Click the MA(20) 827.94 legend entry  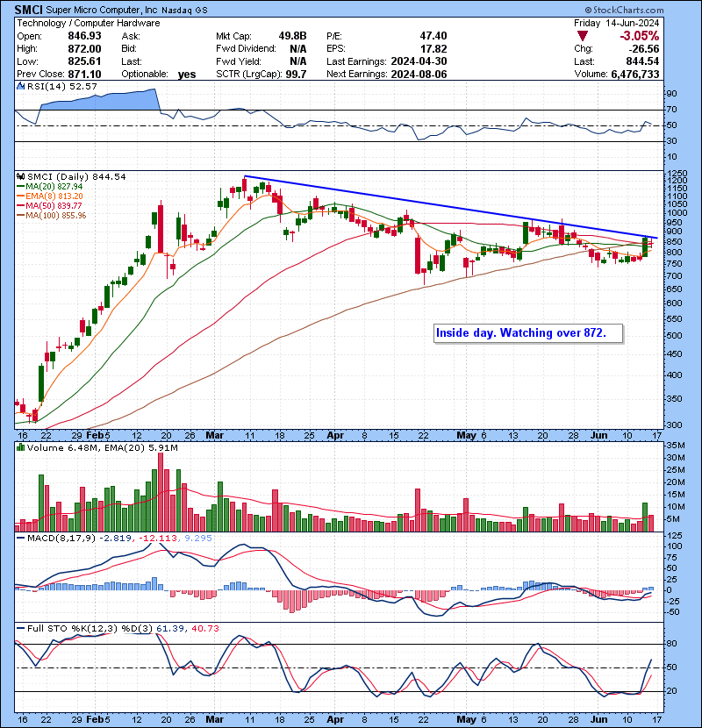click(x=50, y=187)
